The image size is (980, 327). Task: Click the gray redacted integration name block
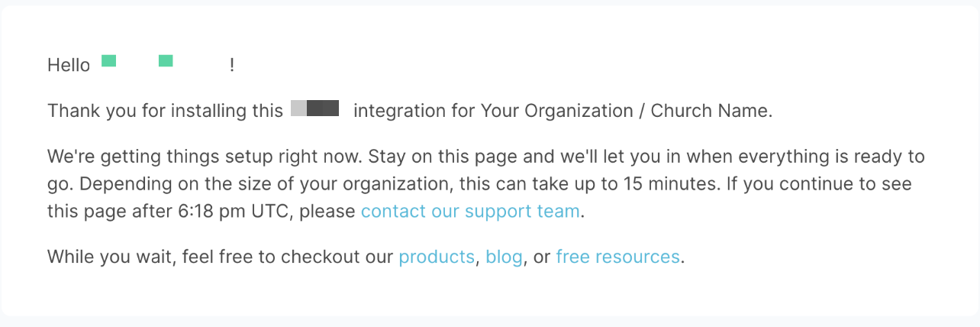(x=314, y=108)
